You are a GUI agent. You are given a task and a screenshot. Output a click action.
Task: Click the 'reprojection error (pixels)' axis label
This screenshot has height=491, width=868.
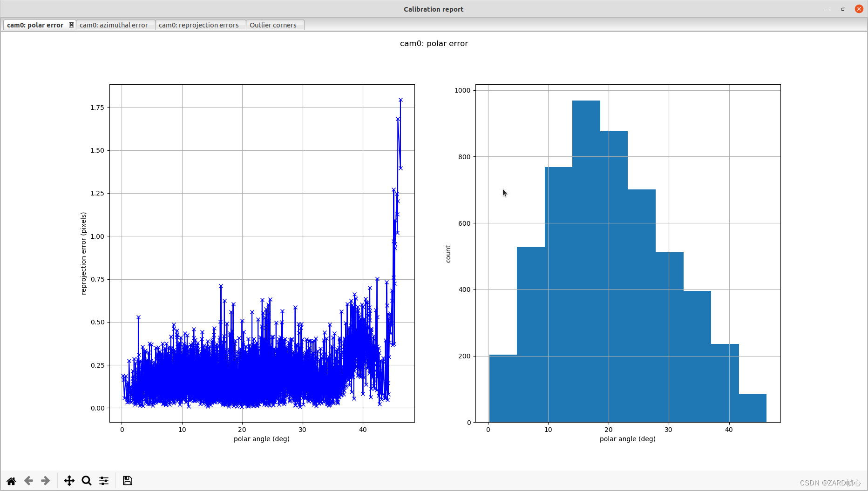[x=83, y=254]
